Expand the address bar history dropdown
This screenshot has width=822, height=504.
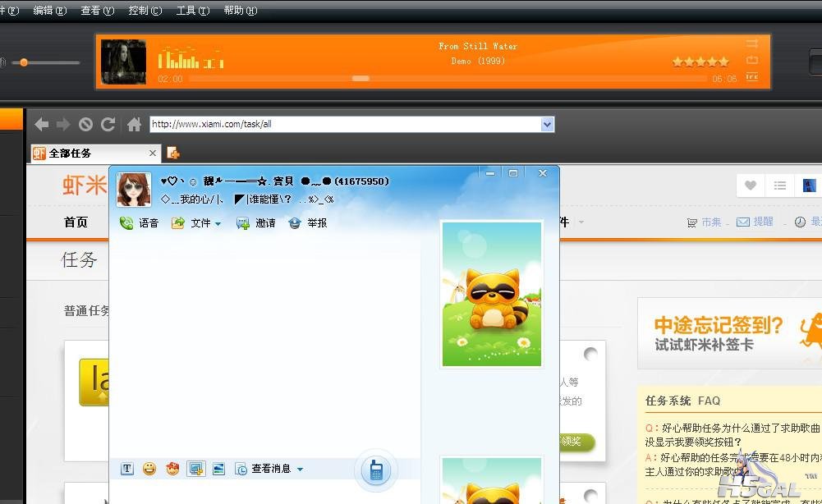pyautogui.click(x=547, y=124)
